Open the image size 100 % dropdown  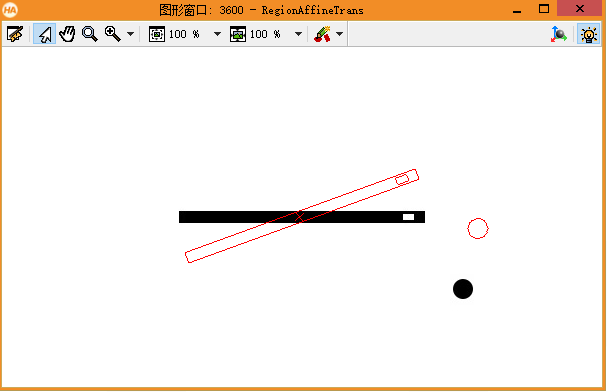(298, 34)
